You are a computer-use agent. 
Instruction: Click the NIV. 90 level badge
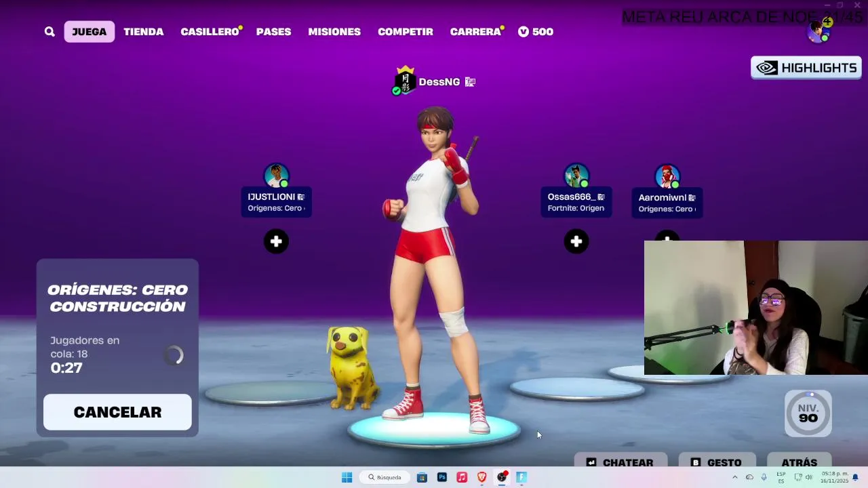tap(808, 413)
